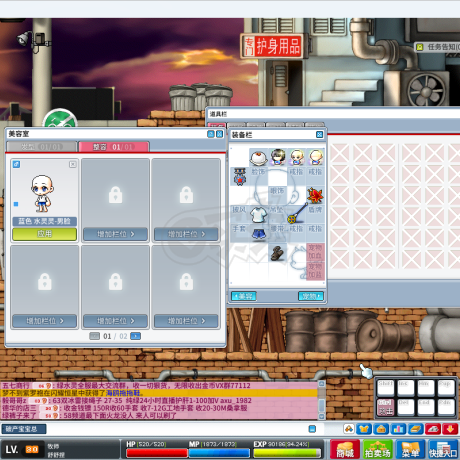Open the skill book icon
This screenshot has width=460, height=460.
(x=416, y=429)
